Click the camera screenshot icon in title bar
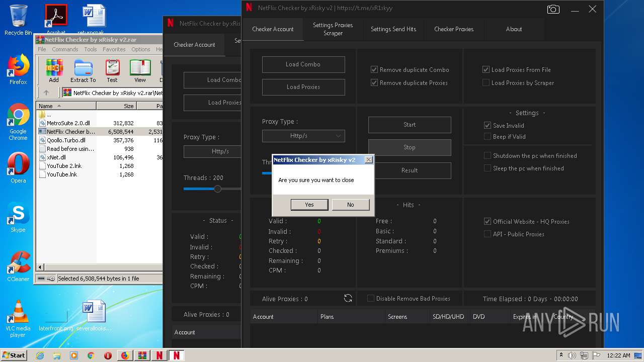 pyautogui.click(x=553, y=9)
